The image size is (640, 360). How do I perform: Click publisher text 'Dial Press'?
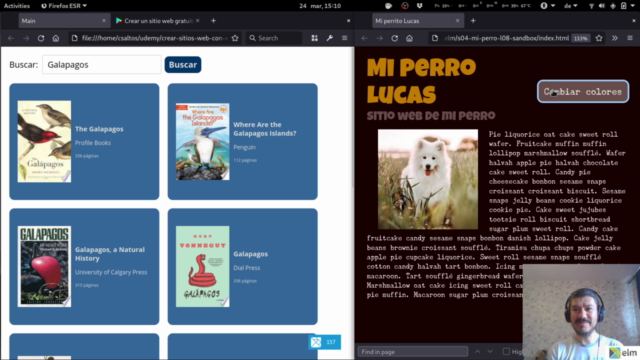click(x=247, y=268)
